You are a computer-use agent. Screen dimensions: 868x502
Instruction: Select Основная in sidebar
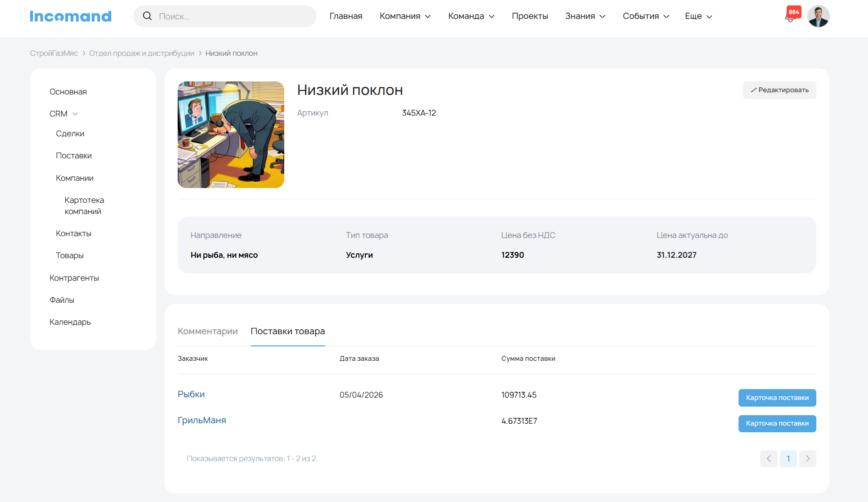[x=68, y=92]
